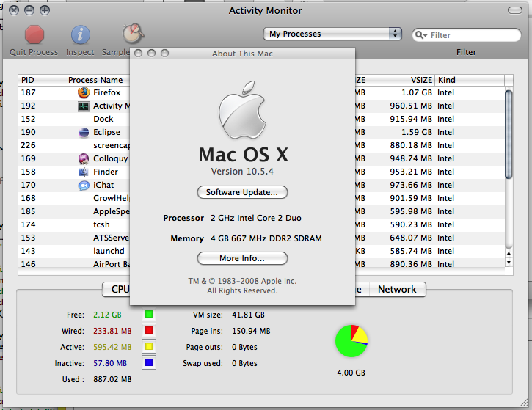Switch to the Network tab

(x=397, y=289)
